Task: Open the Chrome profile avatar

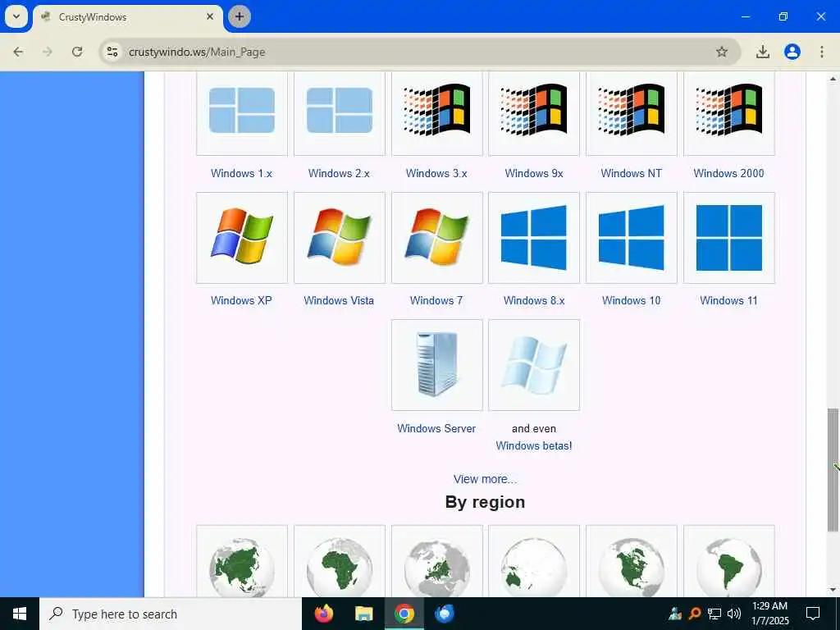Action: 792,52
